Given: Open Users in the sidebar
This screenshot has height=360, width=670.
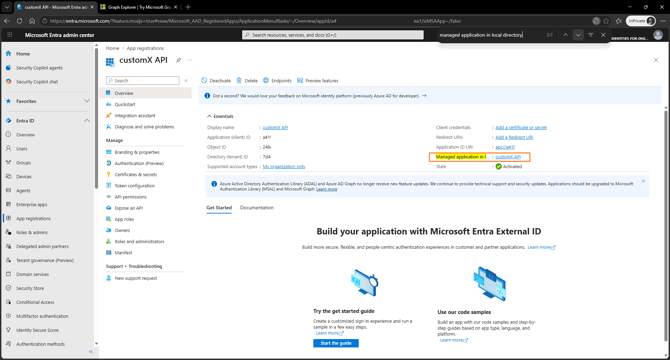Looking at the screenshot, I should pyautogui.click(x=21, y=149).
